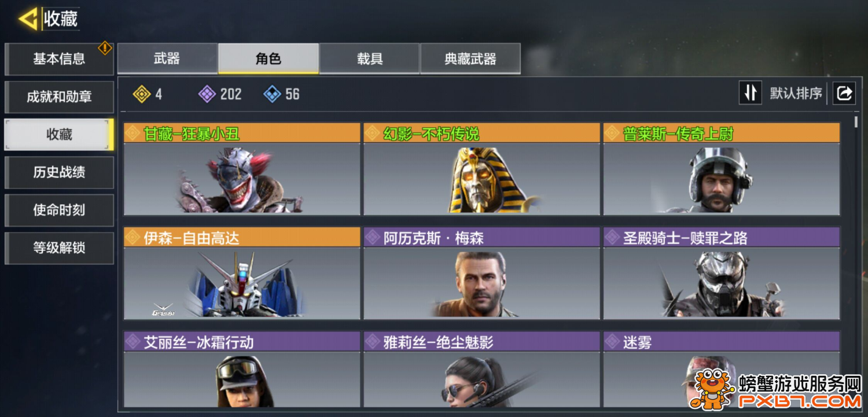Open the 典藏武器 tab

(x=470, y=58)
